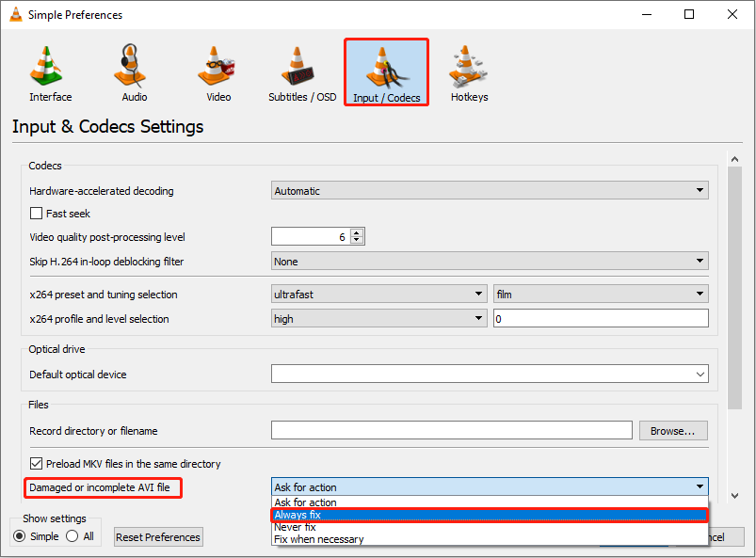Click the Browse... button for record directory
The image size is (756, 558).
[673, 430]
